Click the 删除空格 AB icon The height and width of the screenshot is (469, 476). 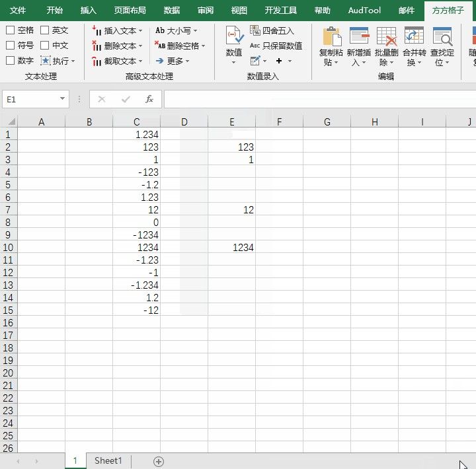click(160, 45)
